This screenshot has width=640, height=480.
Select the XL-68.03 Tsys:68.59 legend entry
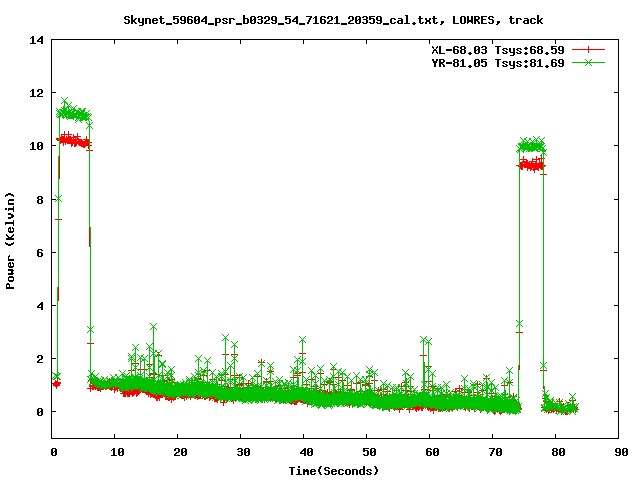tap(498, 50)
